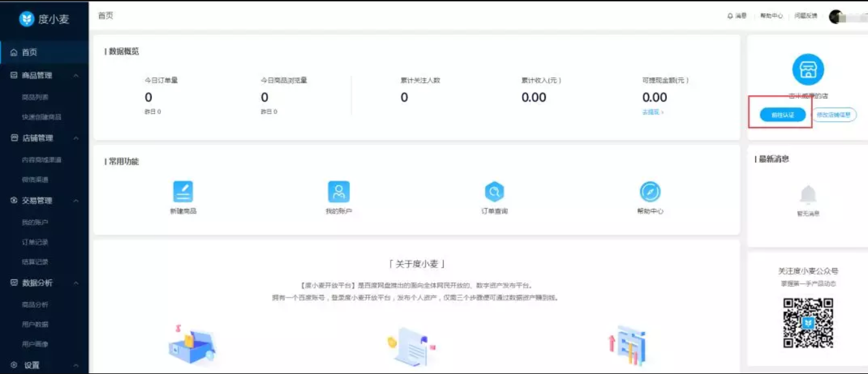Click the shop storefront avatar icon
This screenshot has width=868, height=374.
click(808, 69)
